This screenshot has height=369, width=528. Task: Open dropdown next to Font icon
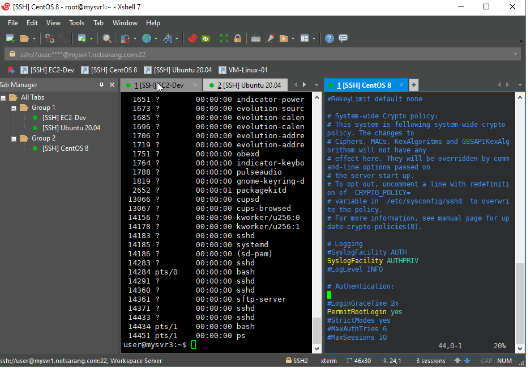point(177,39)
